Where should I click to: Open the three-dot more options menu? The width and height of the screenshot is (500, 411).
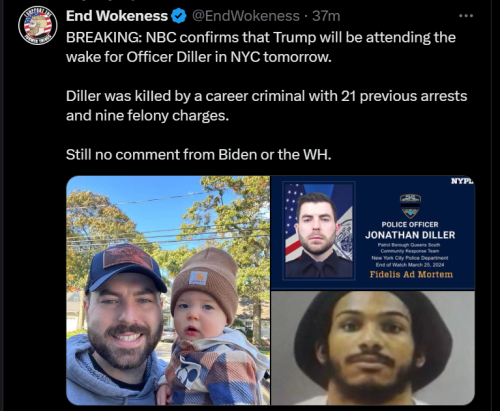466,16
